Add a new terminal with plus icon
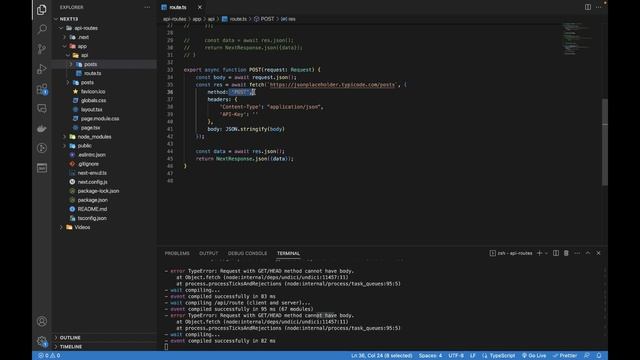The image size is (640, 360). (x=539, y=253)
